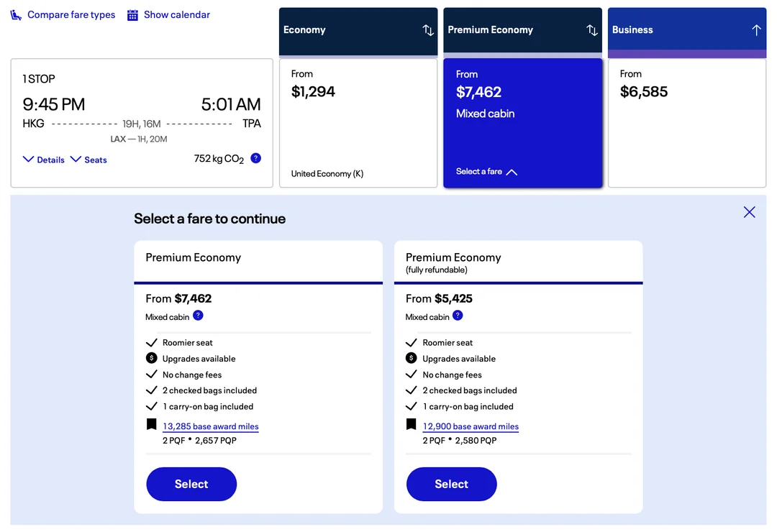This screenshot has height=532, width=777.
Task: Click the seat icon beside Compare fare types
Action: (x=16, y=15)
